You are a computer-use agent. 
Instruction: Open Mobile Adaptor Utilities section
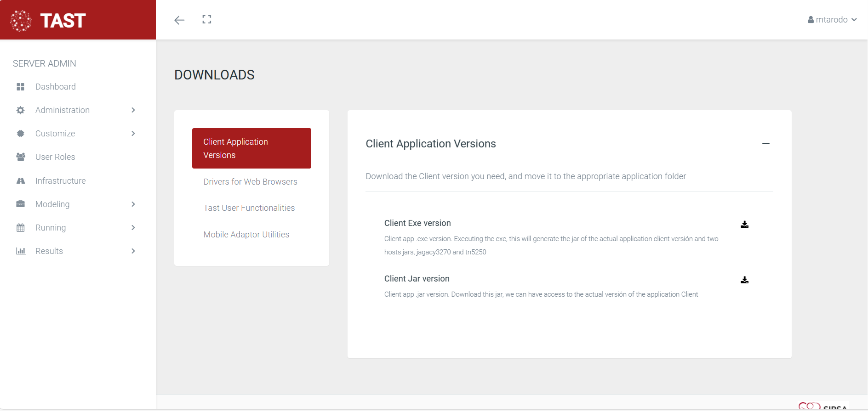(x=246, y=235)
